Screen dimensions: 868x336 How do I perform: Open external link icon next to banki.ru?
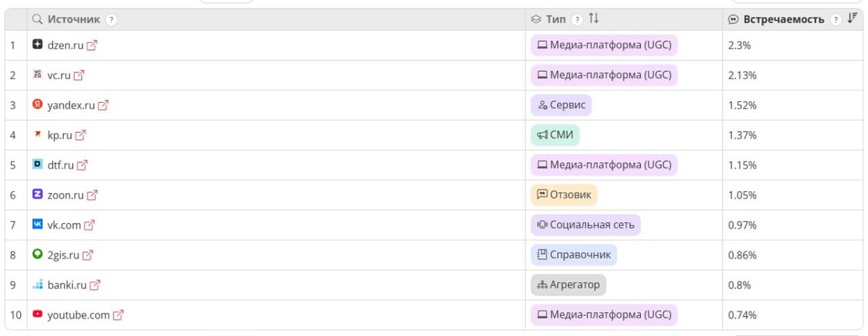95,285
